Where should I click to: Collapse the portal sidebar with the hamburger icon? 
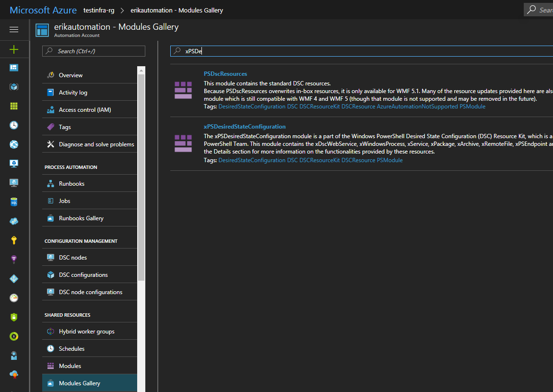coord(14,30)
